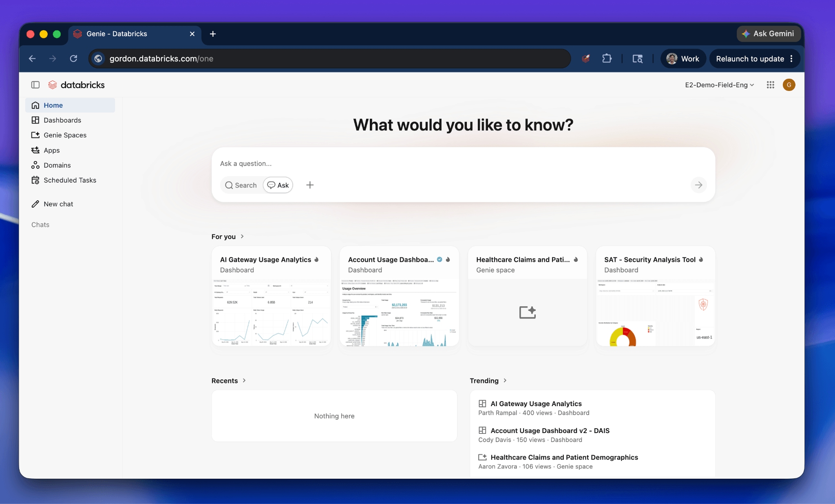Viewport: 835px width, 504px height.
Task: Close the Genie - Databricks tab
Action: (x=192, y=34)
